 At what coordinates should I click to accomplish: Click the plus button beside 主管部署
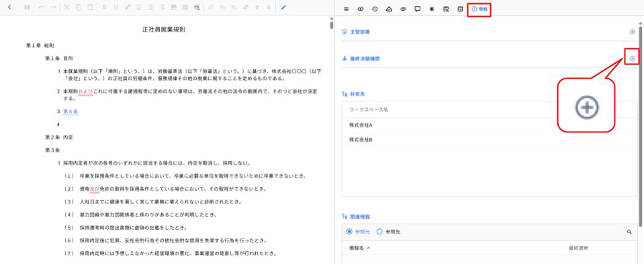coord(633,32)
